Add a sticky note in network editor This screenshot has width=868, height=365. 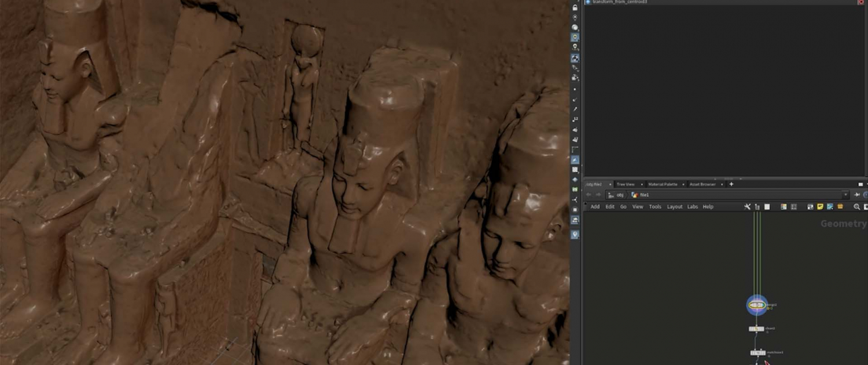(820, 207)
